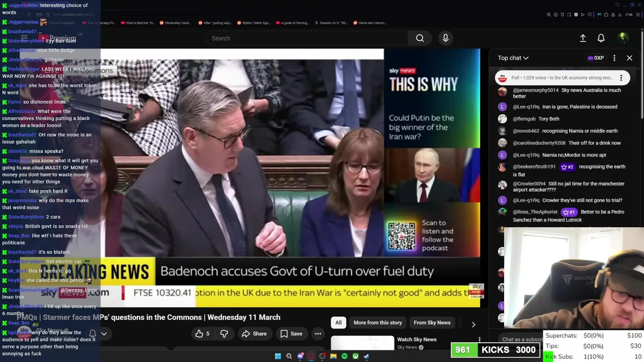Select the All filter chip
The image size is (644, 362).
[x=339, y=323]
